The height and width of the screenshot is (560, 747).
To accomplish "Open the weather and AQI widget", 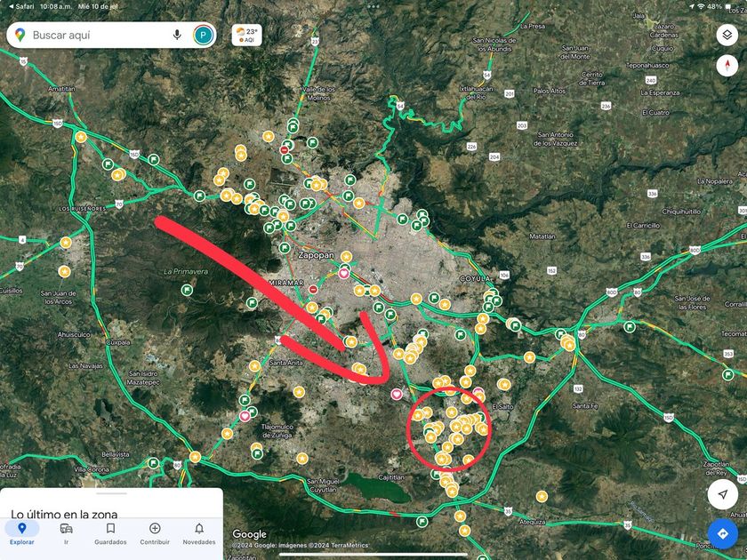I will [247, 36].
